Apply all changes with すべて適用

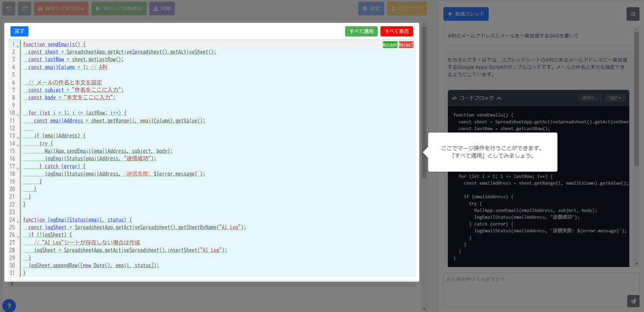(361, 31)
